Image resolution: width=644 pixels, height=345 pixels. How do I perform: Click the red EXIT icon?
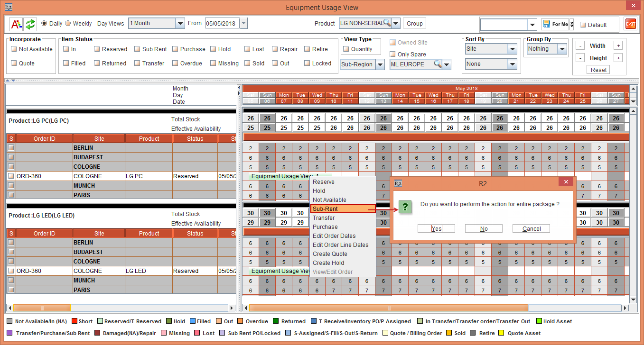(630, 24)
